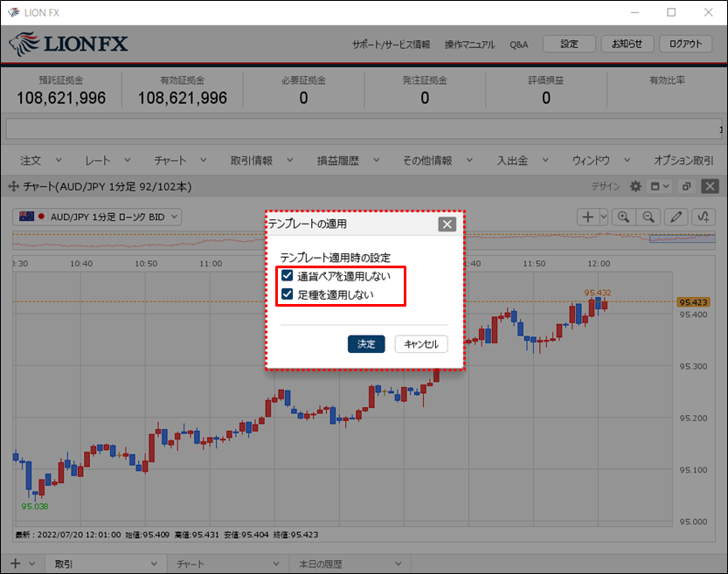Close the AUD/JPY chart panel
The height and width of the screenshot is (574, 728).
710,187
